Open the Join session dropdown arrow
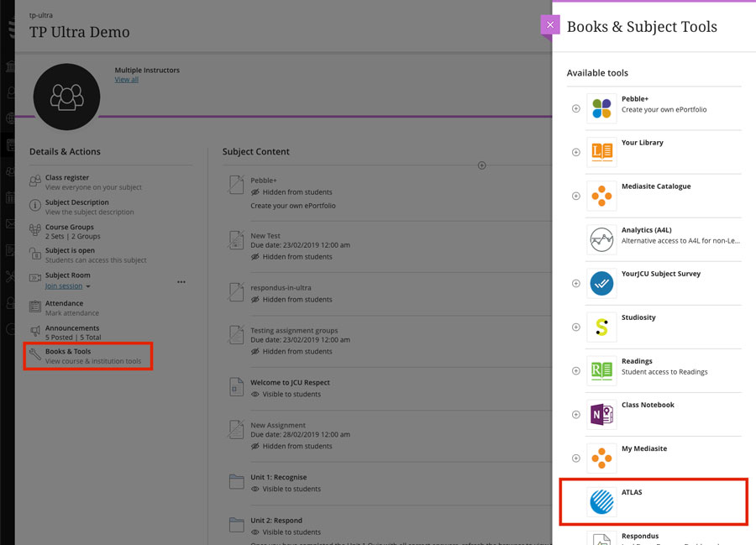 coord(88,286)
